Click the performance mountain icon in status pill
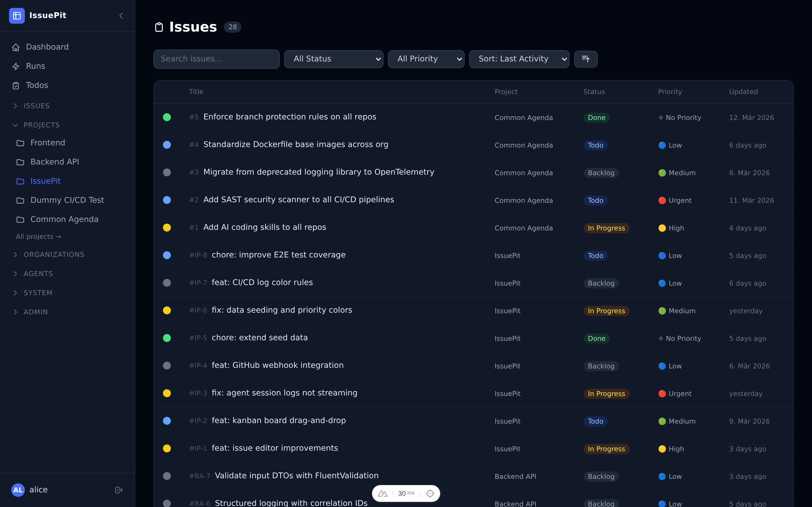The width and height of the screenshot is (812, 507). [x=383, y=493]
